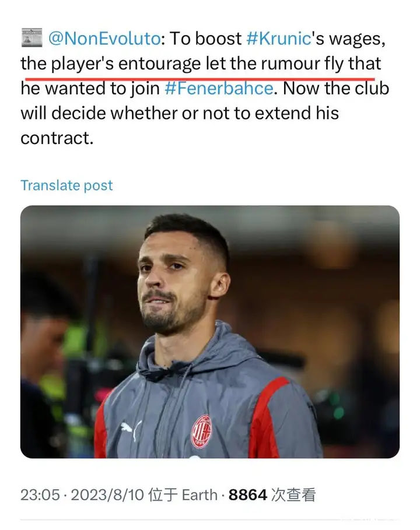Tap the 次查看 views label
420x530 pixels.
click(293, 495)
